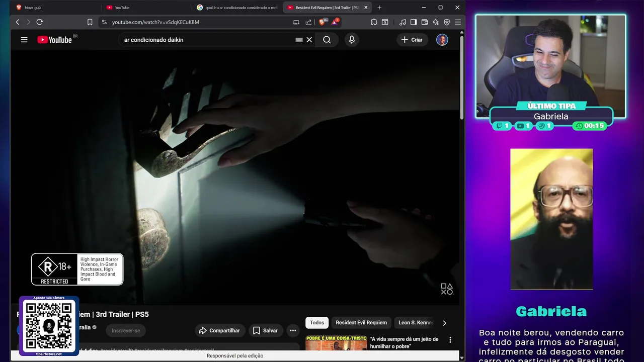This screenshot has height=362, width=644.
Task: Select the 'Leon S. Kennedy' filter chip
Action: 415,323
